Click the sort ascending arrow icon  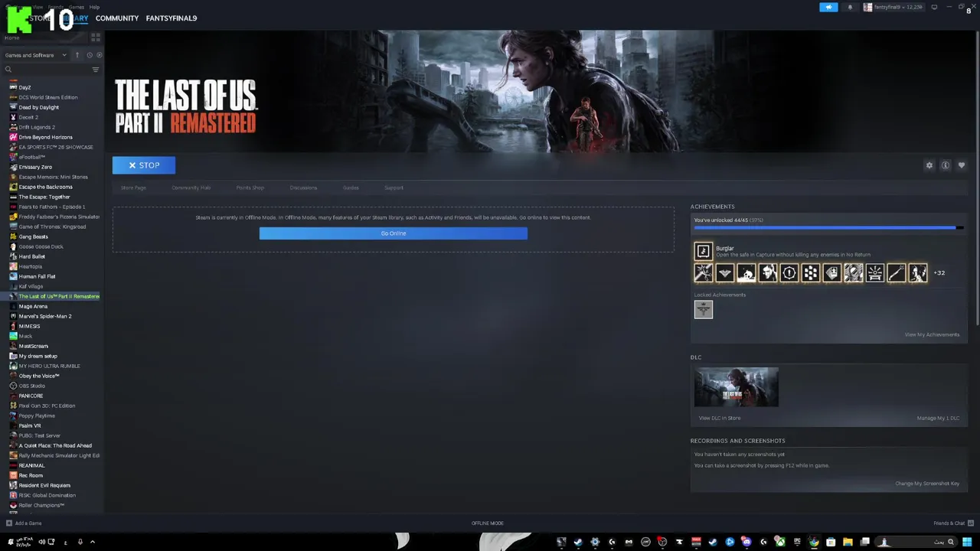(x=77, y=55)
